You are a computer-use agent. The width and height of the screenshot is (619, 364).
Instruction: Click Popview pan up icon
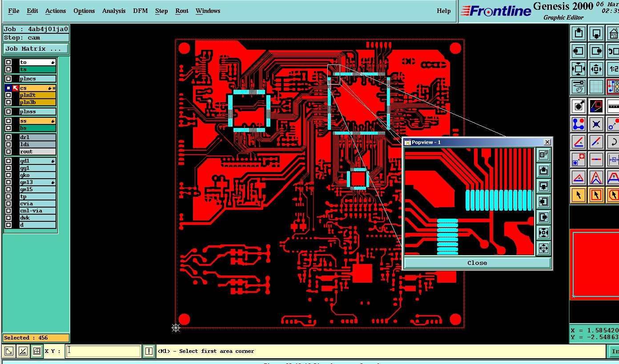tap(543, 170)
